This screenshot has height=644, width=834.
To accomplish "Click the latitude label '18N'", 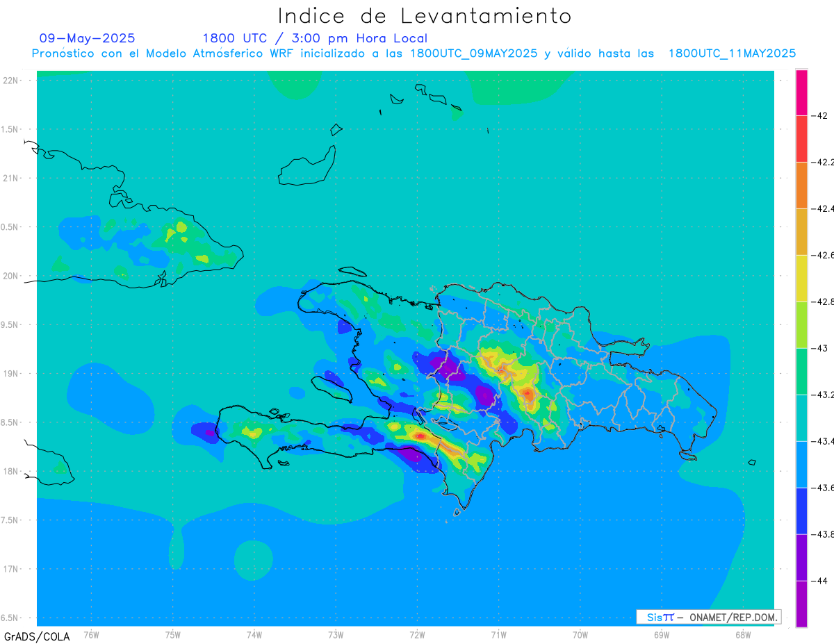I will 12,471.
